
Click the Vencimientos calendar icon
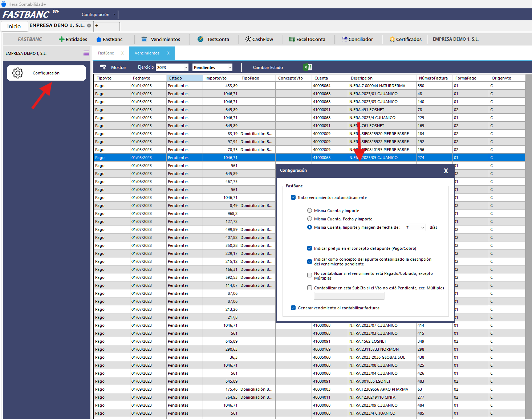(144, 39)
